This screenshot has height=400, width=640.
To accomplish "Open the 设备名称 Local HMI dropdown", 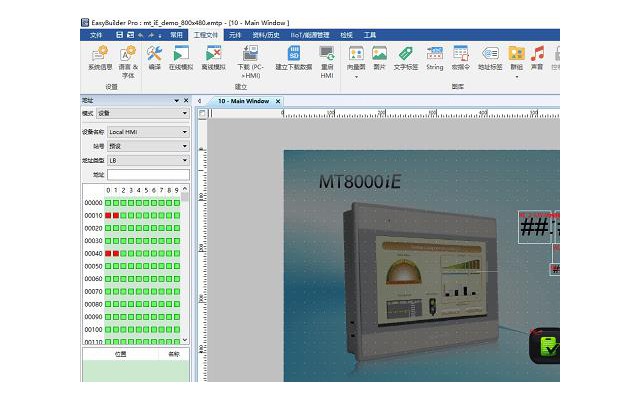I will point(148,132).
